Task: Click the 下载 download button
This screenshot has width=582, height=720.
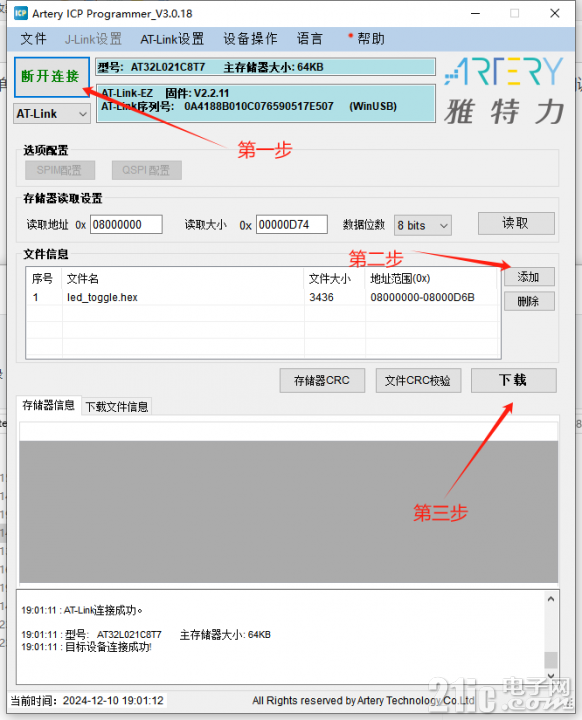Action: click(x=514, y=381)
